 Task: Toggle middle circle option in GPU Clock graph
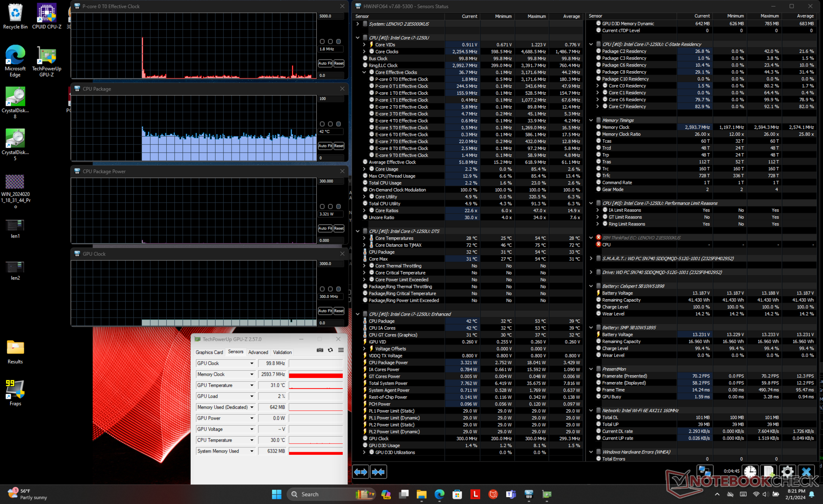330,289
